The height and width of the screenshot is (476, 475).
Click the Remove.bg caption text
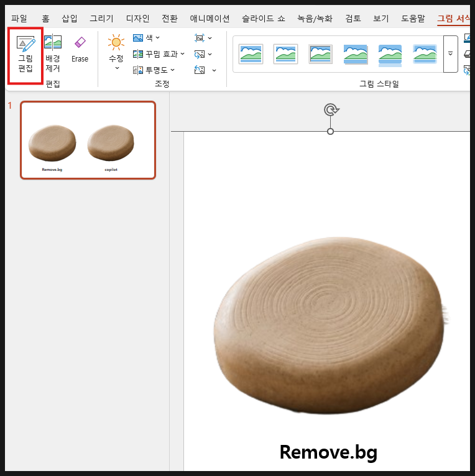point(328,452)
